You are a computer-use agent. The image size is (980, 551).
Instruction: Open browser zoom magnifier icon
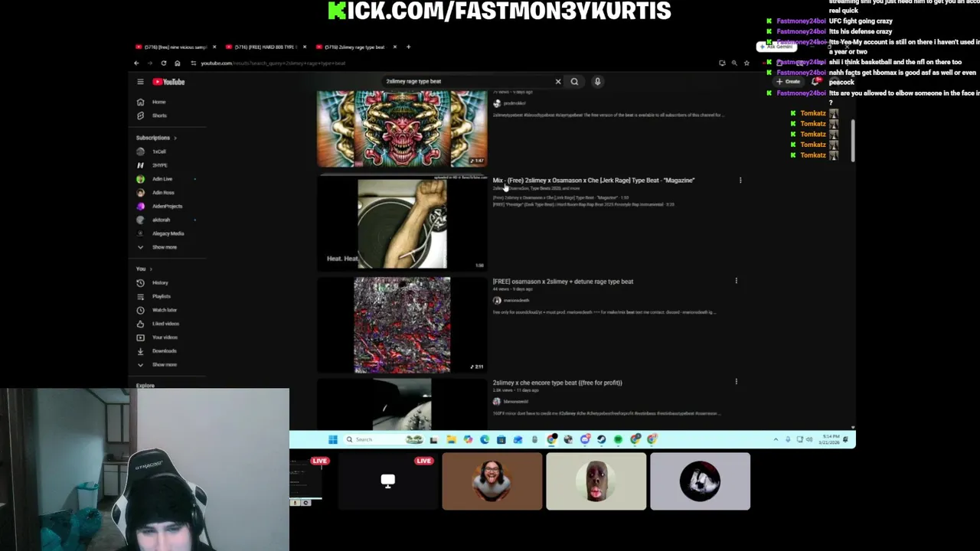[734, 63]
